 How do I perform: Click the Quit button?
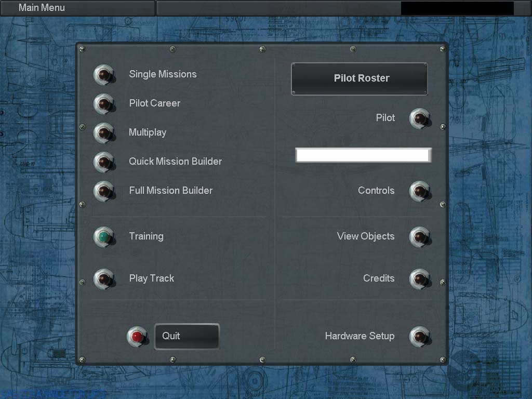(187, 336)
